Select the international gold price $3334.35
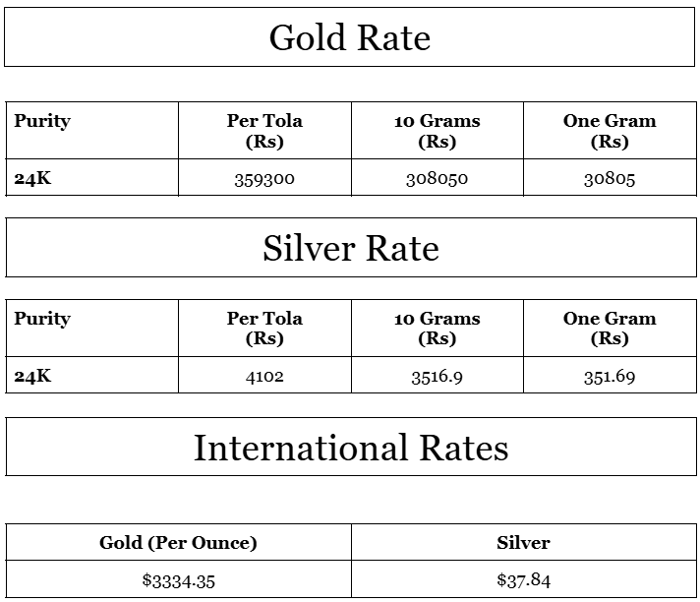This screenshot has width=700, height=602. 179,581
